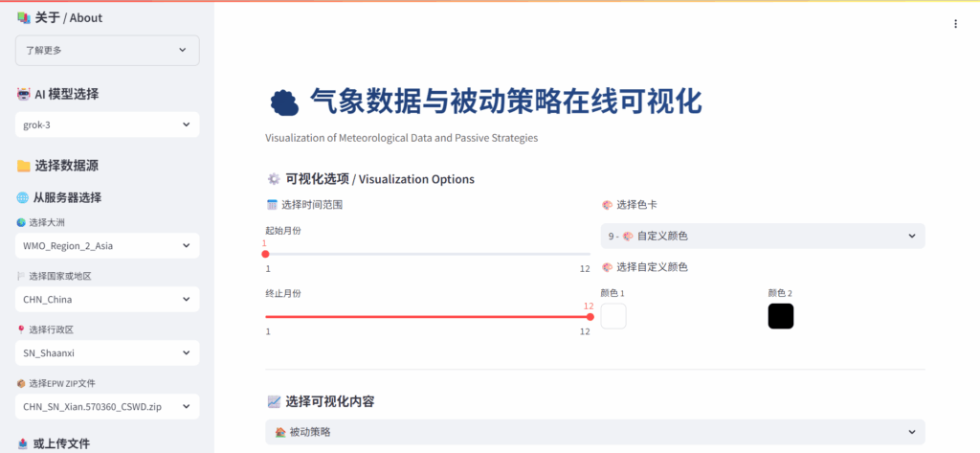Viewport: 980px width, 453px height.
Task: Click the 选择时间范围 label
Action: tap(312, 205)
